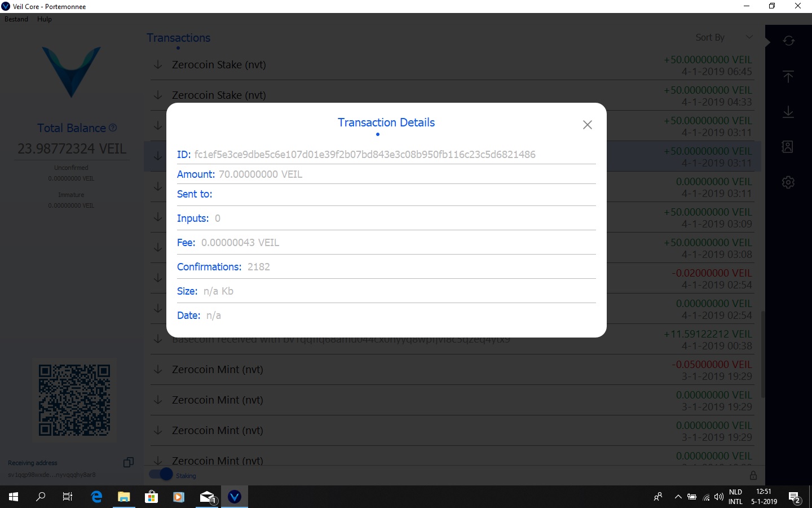Click the lock icon near the Staking toggle
Screen dimensions: 812x508
point(753,475)
